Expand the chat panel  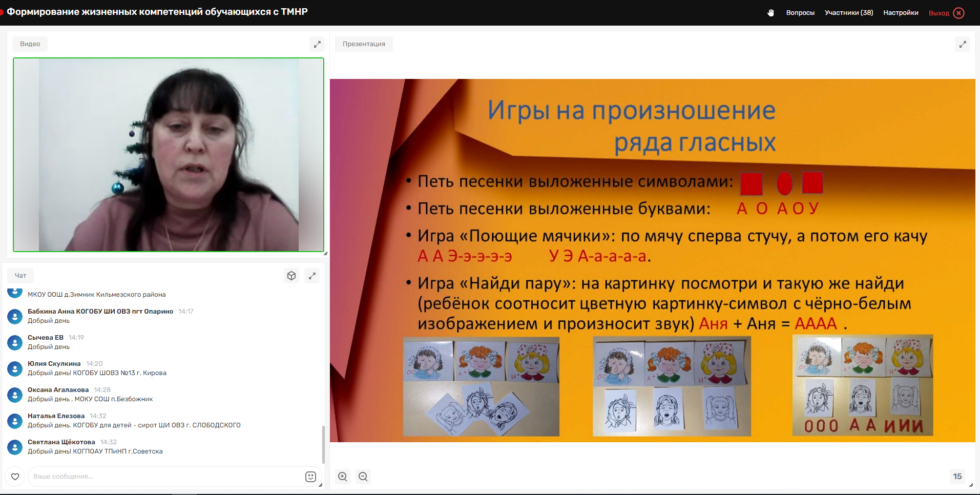tap(312, 276)
